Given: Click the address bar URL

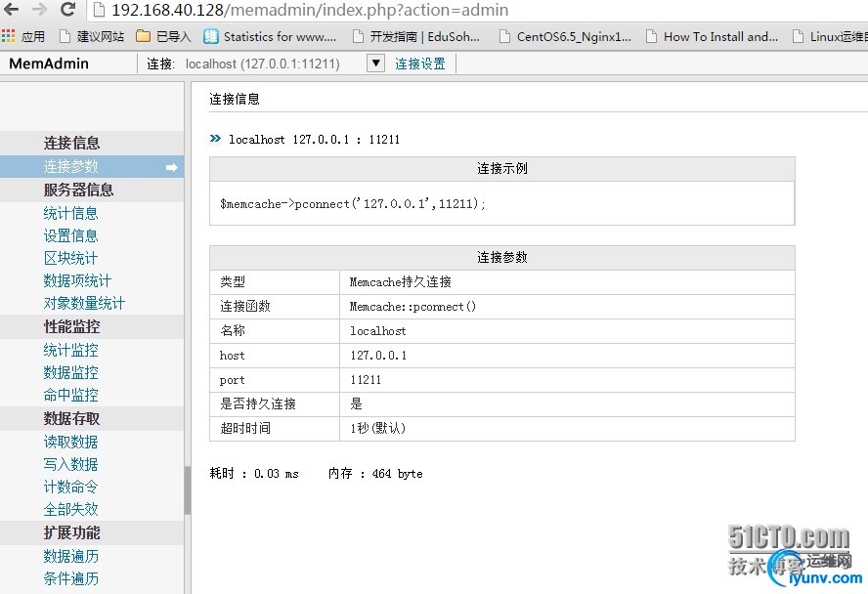Looking at the screenshot, I should (310, 10).
